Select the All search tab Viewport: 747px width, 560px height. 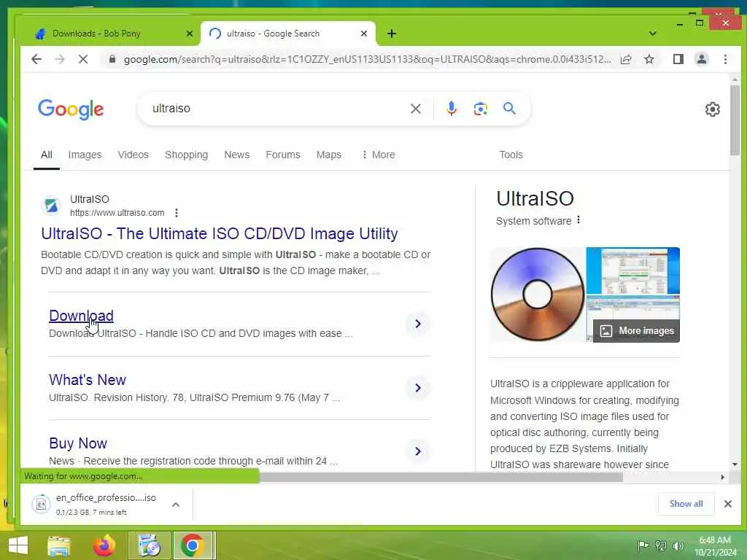coord(46,155)
